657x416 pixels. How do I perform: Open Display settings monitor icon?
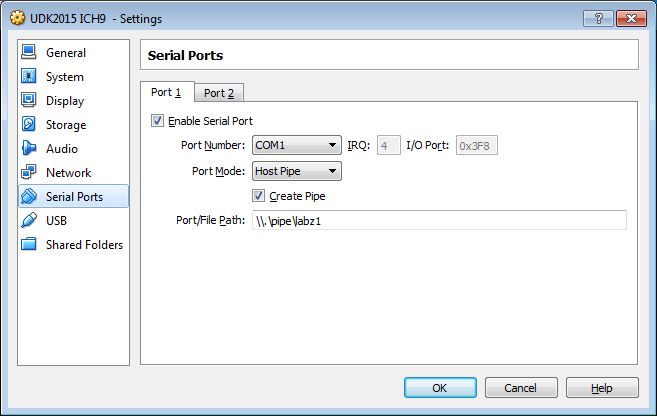(x=28, y=100)
